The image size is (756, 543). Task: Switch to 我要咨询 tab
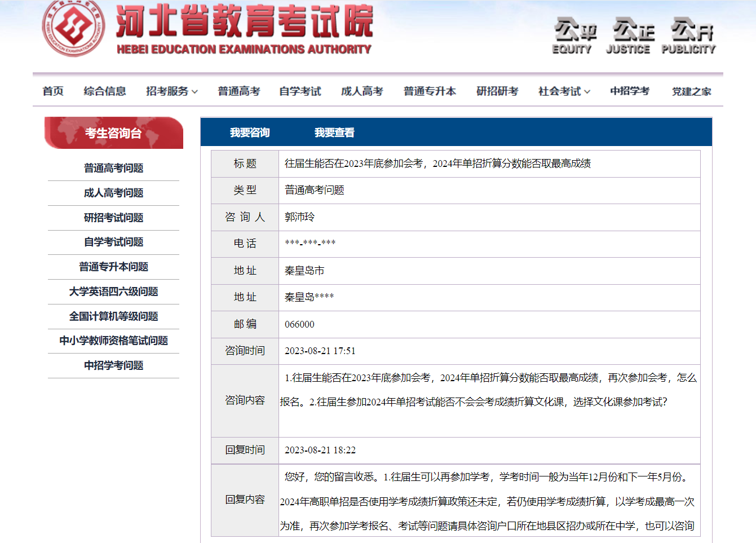250,133
